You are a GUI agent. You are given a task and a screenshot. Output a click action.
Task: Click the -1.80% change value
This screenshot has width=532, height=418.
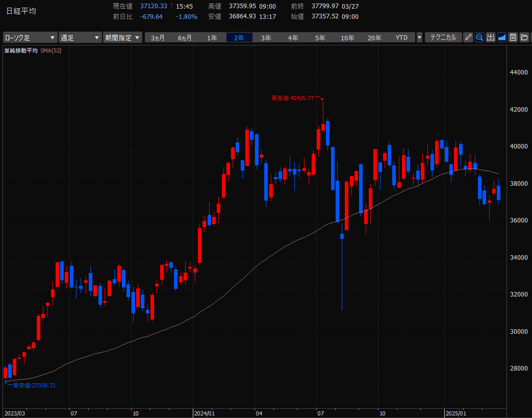click(186, 16)
